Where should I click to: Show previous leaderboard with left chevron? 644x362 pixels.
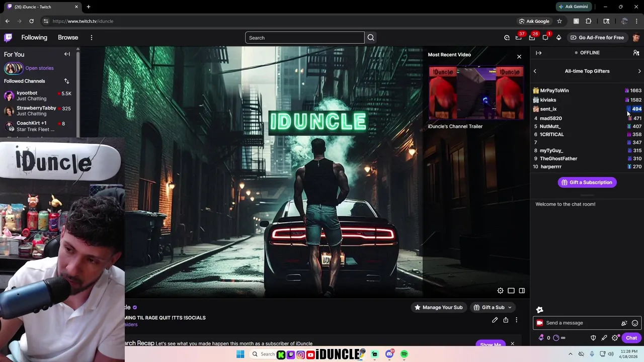pos(535,71)
